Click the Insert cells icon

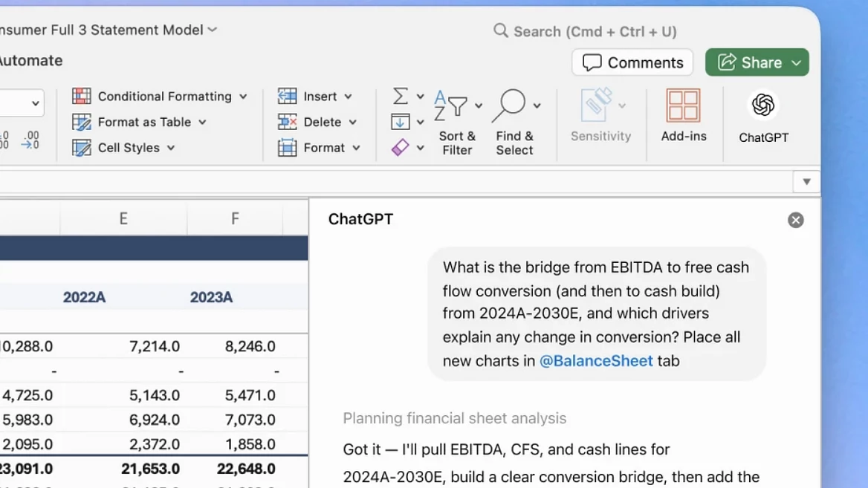288,97
